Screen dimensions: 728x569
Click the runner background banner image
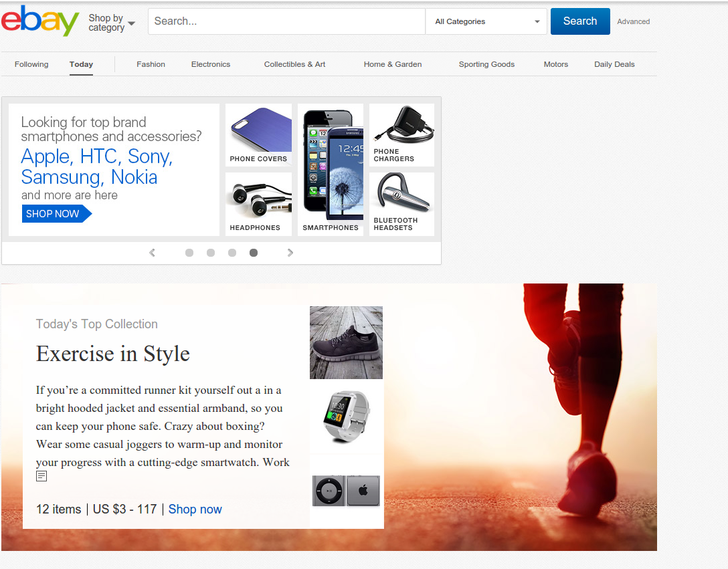(x=520, y=417)
